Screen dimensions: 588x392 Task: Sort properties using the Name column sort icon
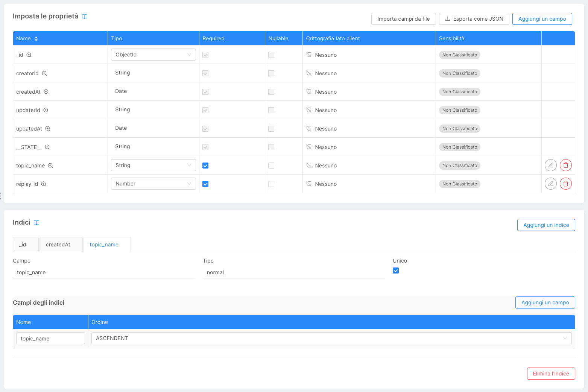point(35,38)
